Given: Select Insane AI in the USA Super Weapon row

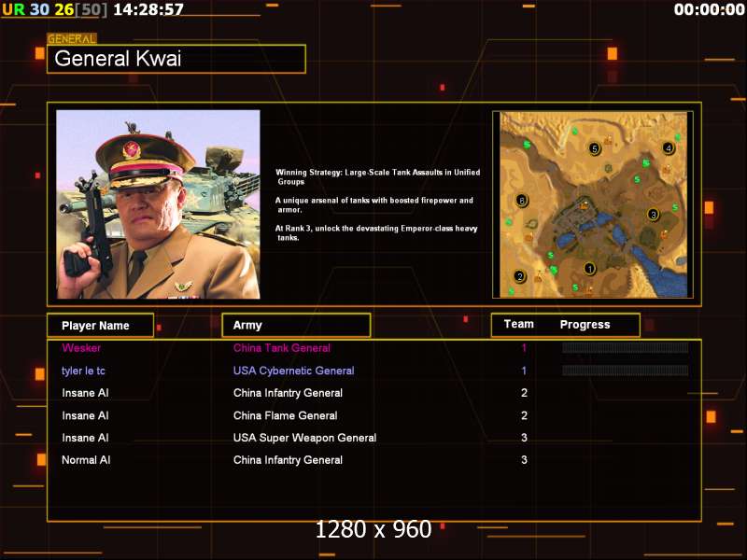Looking at the screenshot, I should point(85,438).
